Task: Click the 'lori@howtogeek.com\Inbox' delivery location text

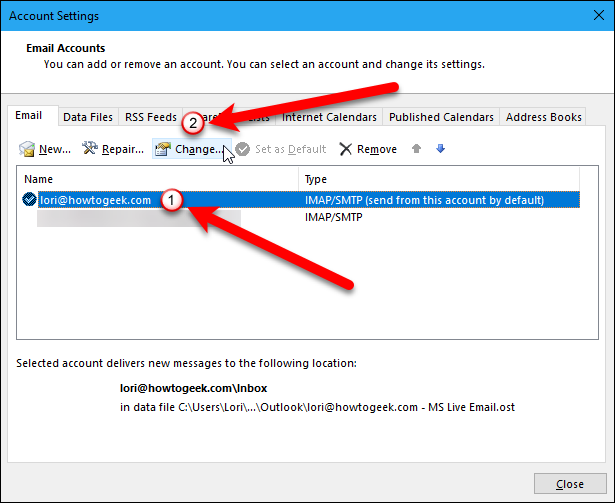Action: click(x=193, y=388)
